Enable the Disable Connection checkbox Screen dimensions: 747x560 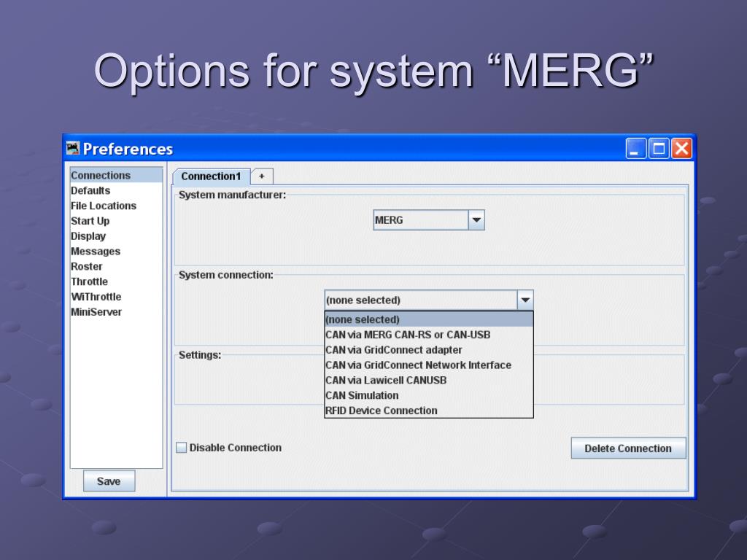pyautogui.click(x=182, y=448)
